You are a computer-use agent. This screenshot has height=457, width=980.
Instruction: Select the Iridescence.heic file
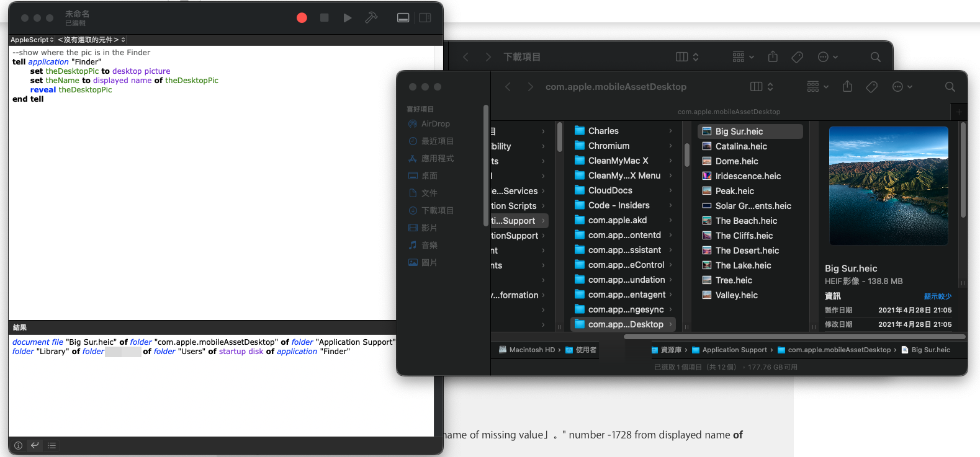point(750,176)
